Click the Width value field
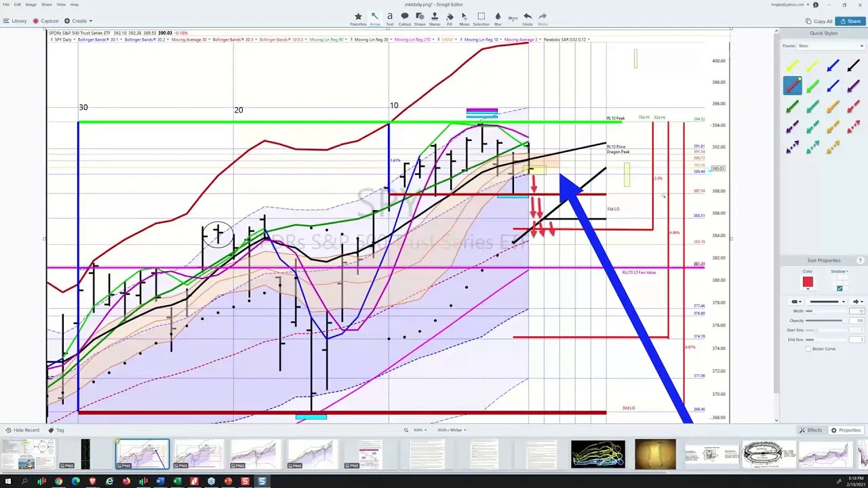868x488 pixels. [856, 311]
